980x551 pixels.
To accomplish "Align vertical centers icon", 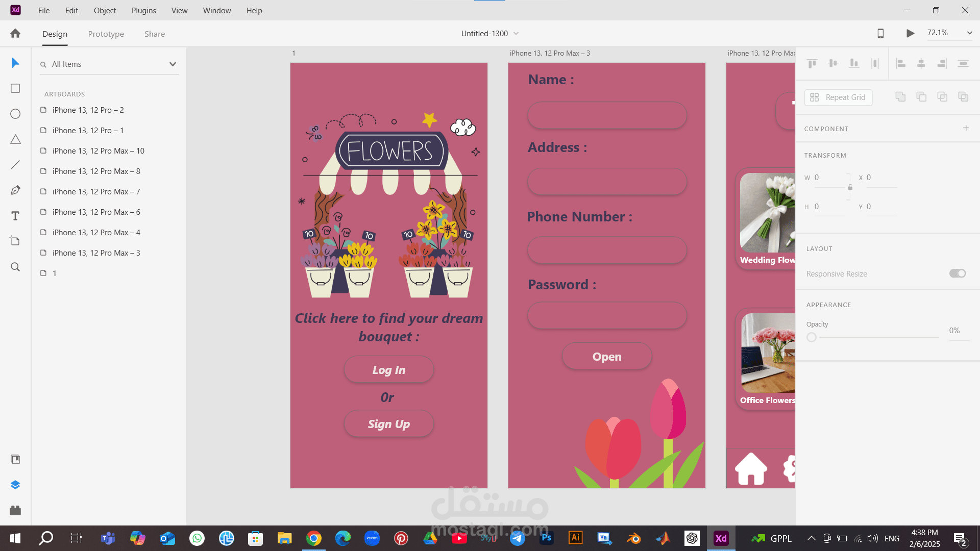I will (x=833, y=63).
